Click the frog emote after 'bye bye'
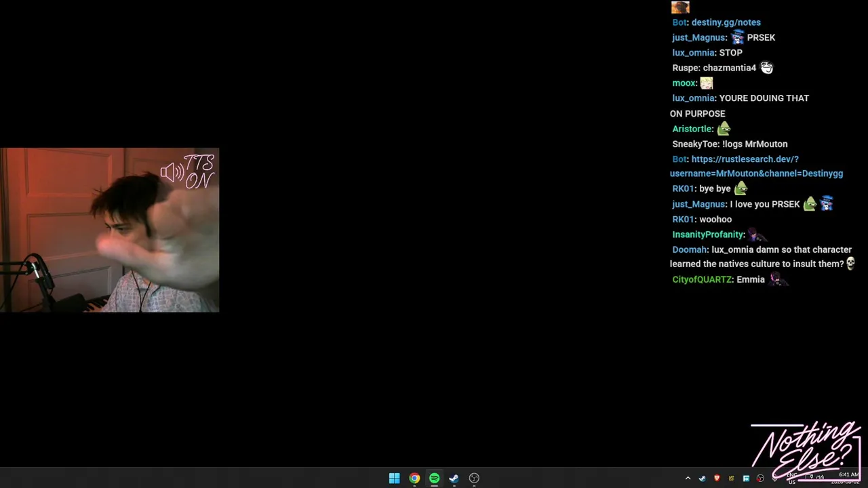Image resolution: width=868 pixels, height=488 pixels. [741, 188]
